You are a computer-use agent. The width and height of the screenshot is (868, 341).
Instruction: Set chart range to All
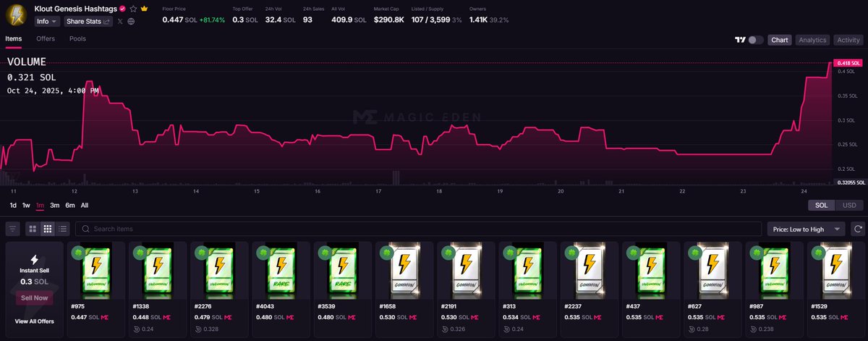coord(84,206)
